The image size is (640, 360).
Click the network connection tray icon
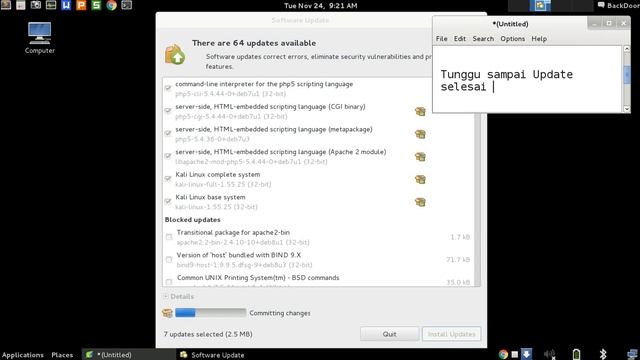click(x=633, y=354)
